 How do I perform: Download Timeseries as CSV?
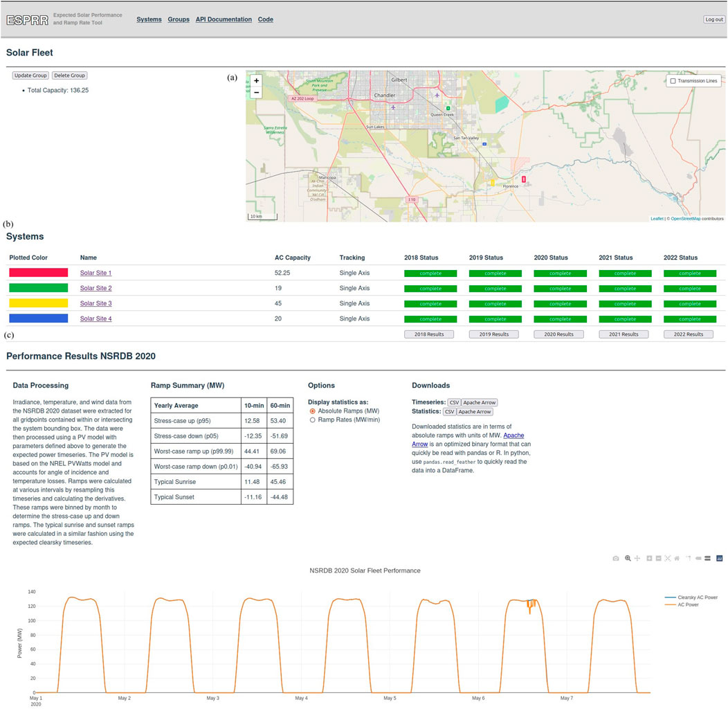[454, 403]
